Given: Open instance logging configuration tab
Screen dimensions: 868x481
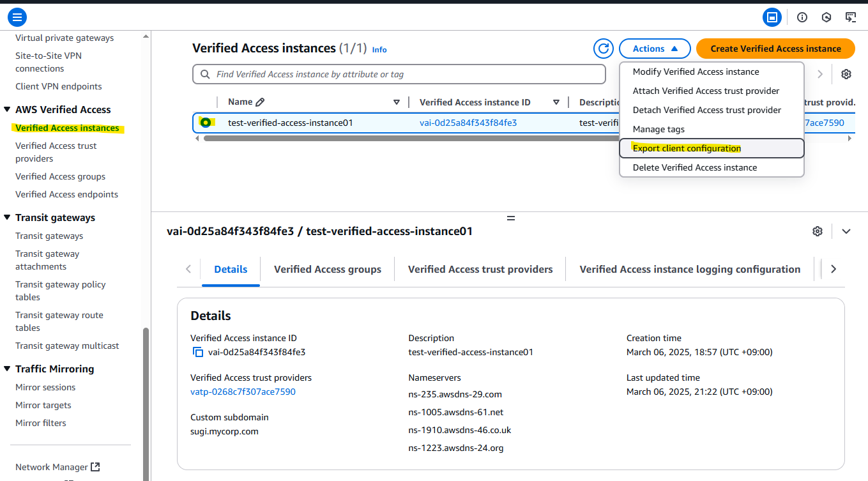Looking at the screenshot, I should coord(690,269).
